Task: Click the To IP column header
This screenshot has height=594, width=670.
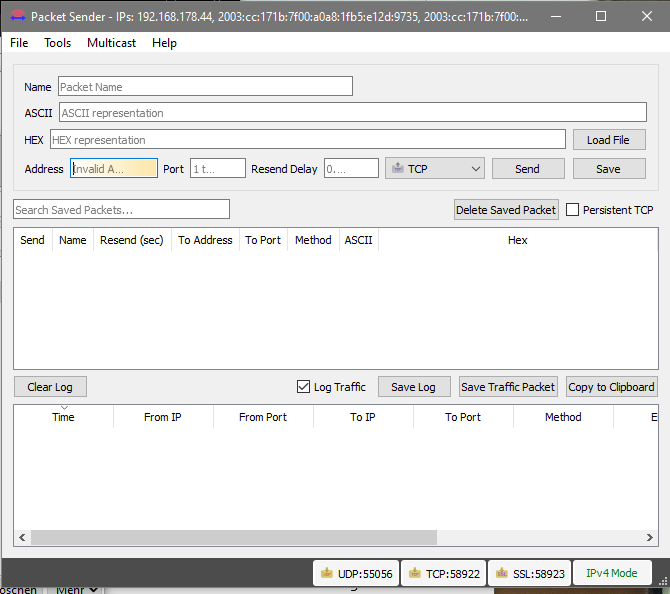Action: point(363,417)
